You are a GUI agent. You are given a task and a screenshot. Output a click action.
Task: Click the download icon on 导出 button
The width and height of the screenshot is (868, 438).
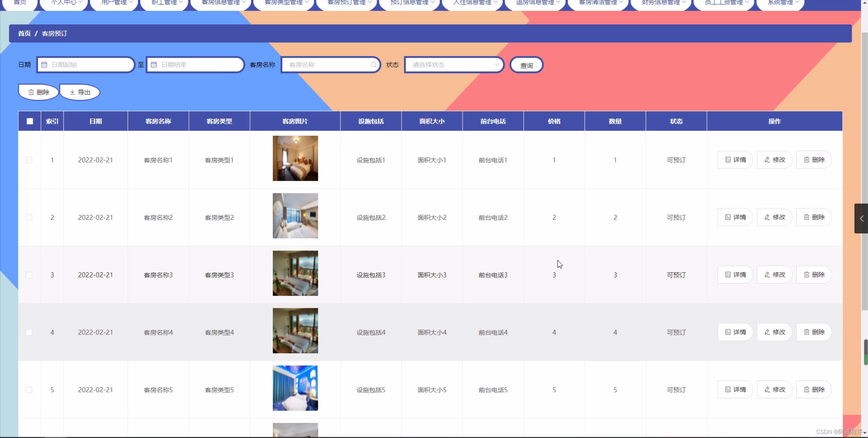click(72, 92)
